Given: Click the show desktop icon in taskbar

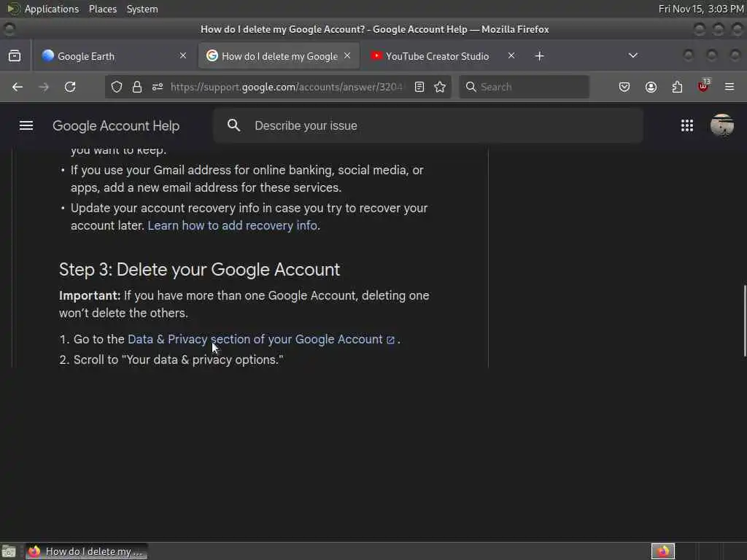Looking at the screenshot, I should [9, 551].
